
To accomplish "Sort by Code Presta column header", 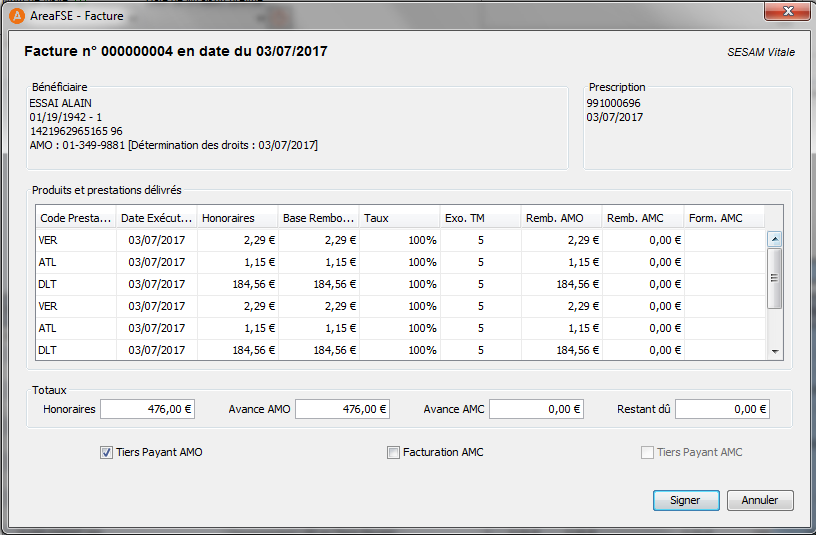I will [76, 218].
